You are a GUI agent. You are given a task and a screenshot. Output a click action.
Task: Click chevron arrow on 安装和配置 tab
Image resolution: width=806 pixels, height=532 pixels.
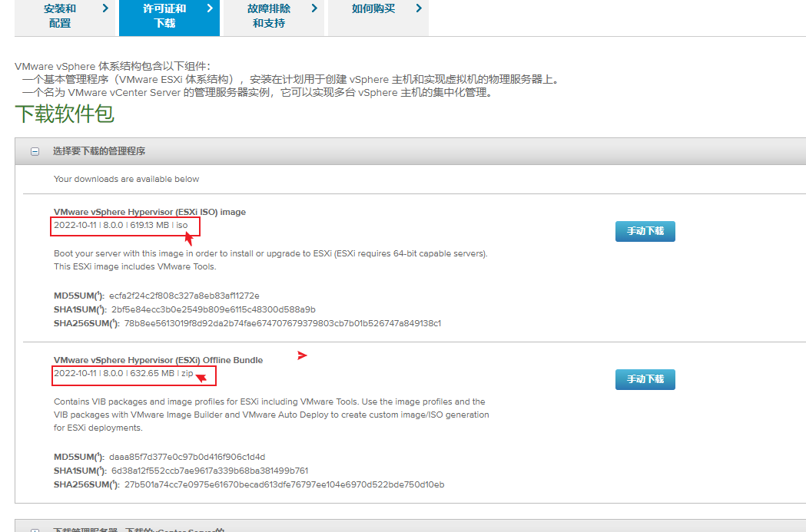tap(105, 8)
